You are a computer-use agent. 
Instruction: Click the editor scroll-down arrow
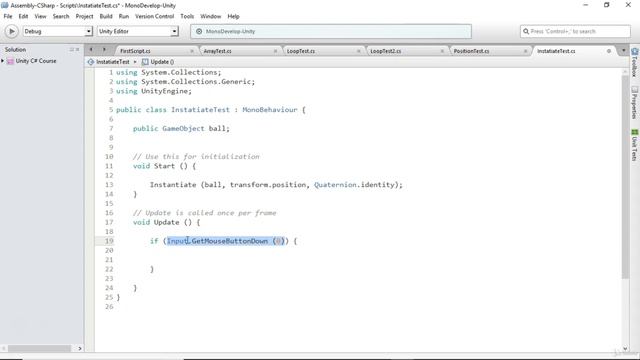pos(625,349)
